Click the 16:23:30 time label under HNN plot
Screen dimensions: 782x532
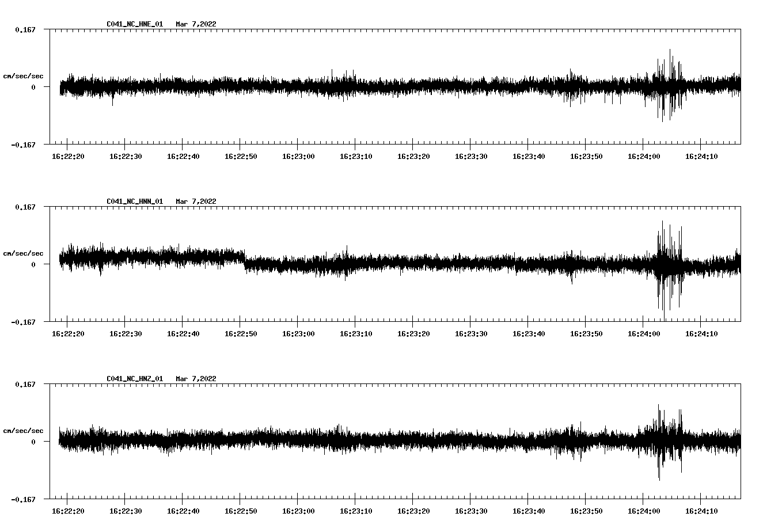click(x=471, y=333)
